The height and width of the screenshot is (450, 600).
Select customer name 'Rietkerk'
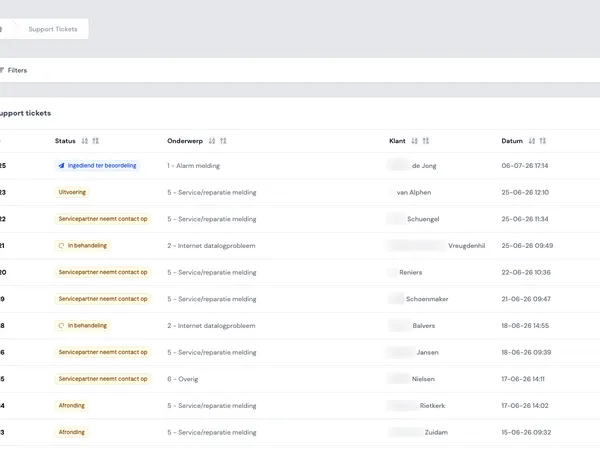click(x=432, y=406)
